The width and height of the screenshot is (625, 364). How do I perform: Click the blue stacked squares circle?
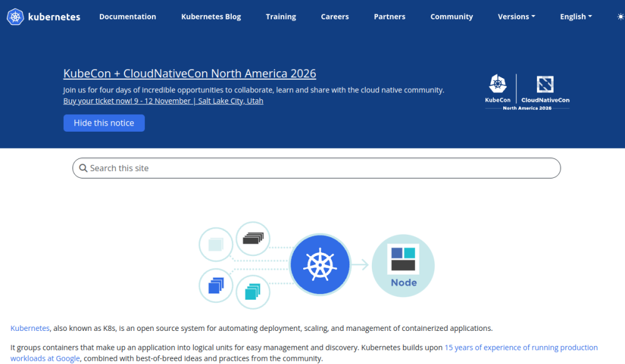(x=216, y=285)
